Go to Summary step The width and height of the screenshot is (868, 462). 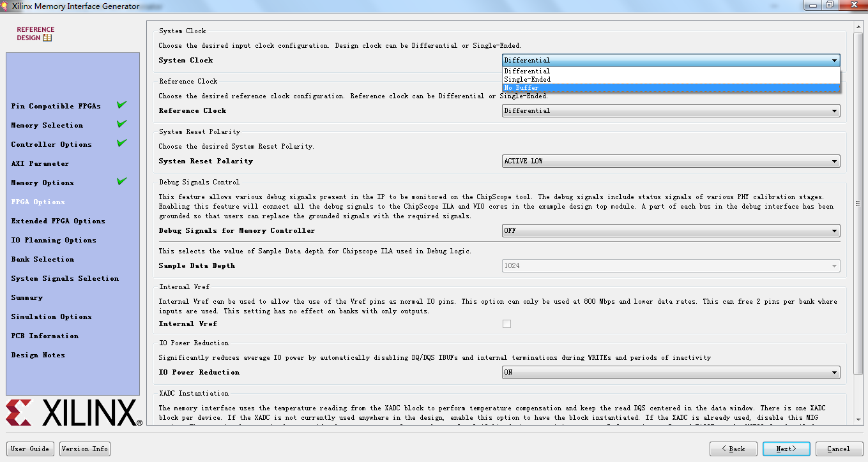coord(27,297)
